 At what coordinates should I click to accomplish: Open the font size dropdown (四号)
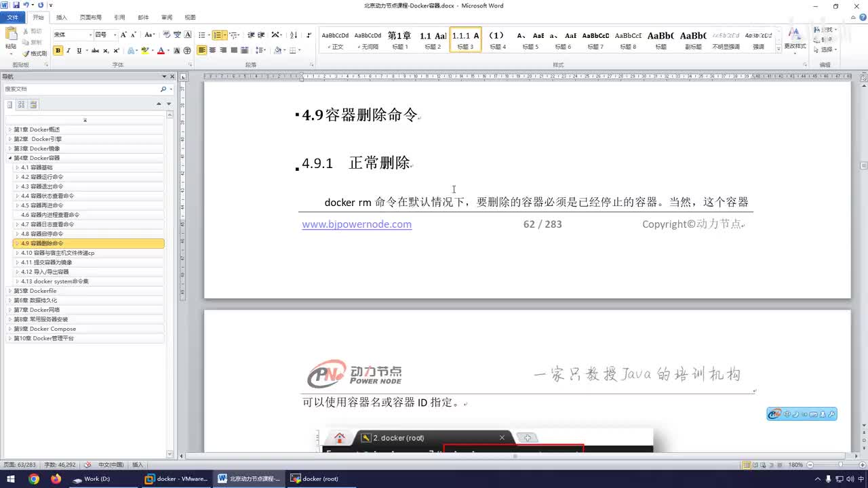point(115,35)
